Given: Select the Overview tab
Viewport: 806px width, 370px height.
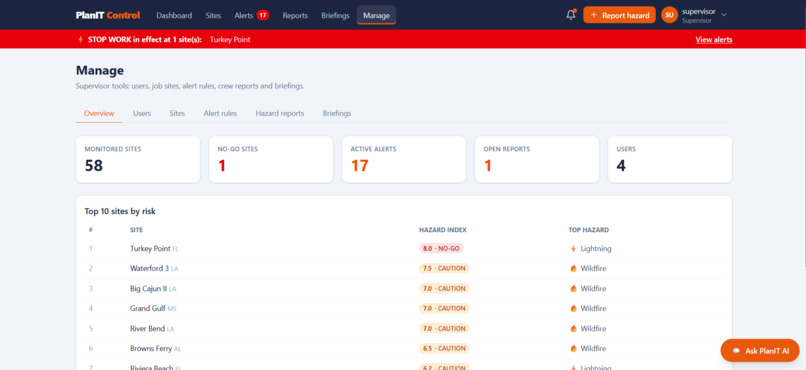Looking at the screenshot, I should 99,114.
